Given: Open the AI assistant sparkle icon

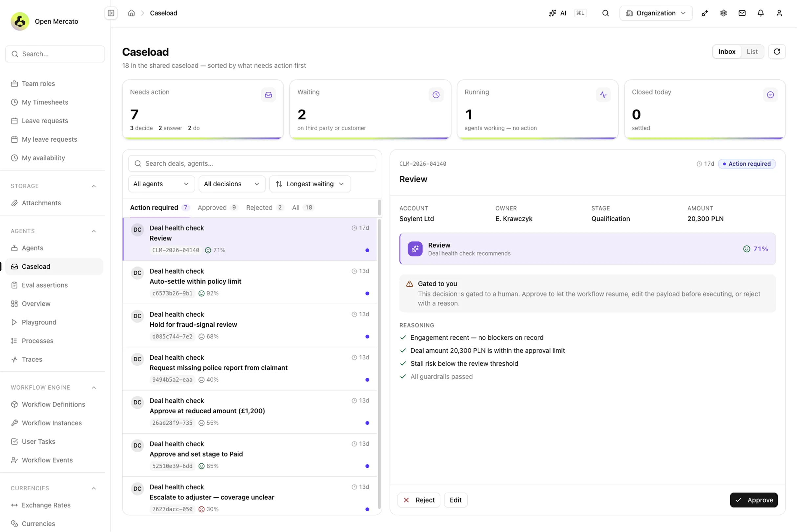Looking at the screenshot, I should click(553, 13).
